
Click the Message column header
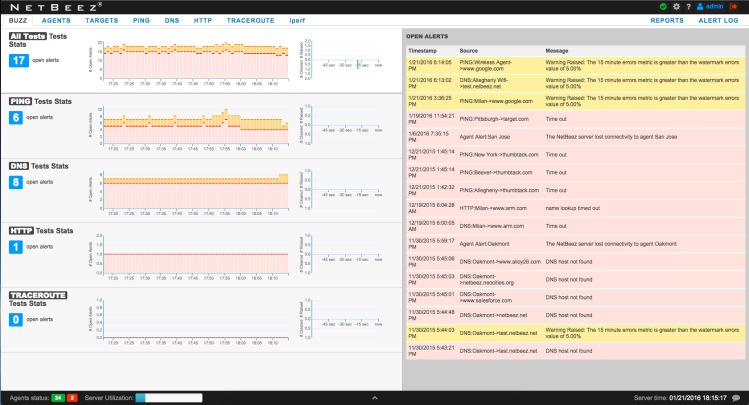point(557,51)
